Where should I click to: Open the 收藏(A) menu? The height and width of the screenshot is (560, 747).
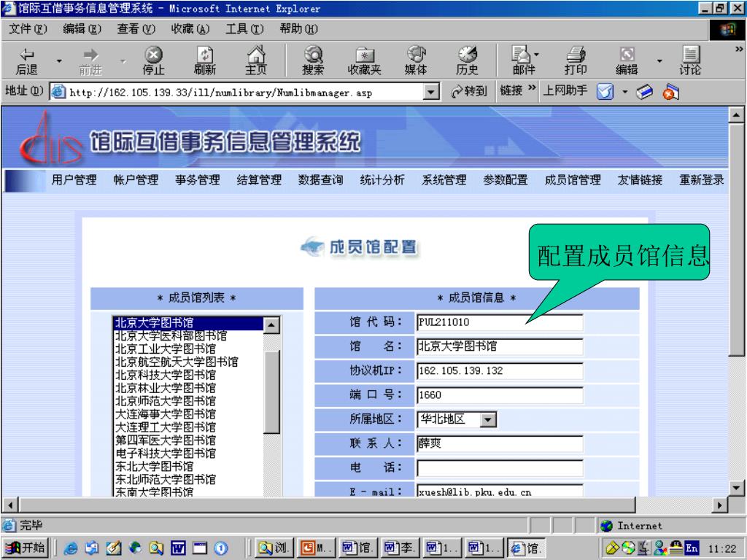click(x=190, y=29)
